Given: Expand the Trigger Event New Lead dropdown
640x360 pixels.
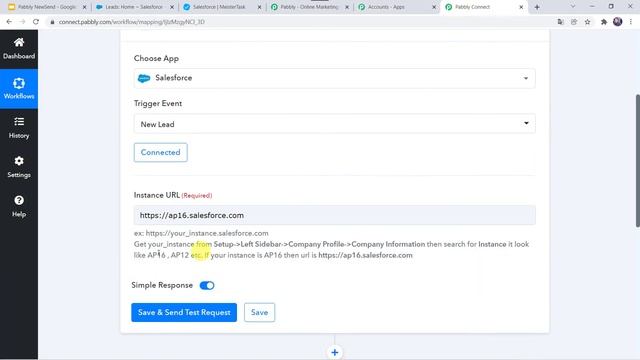Looking at the screenshot, I should 334,124.
